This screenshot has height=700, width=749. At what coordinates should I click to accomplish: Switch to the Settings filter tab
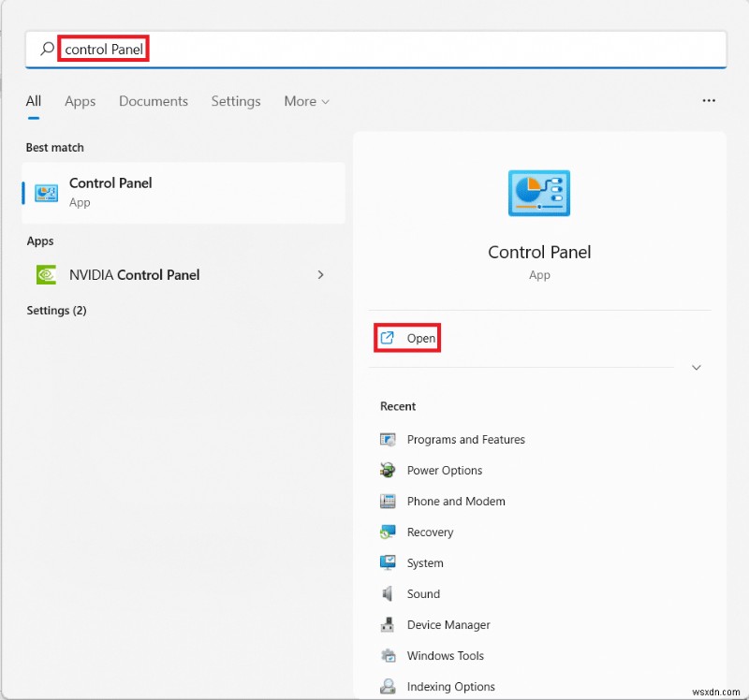[235, 101]
